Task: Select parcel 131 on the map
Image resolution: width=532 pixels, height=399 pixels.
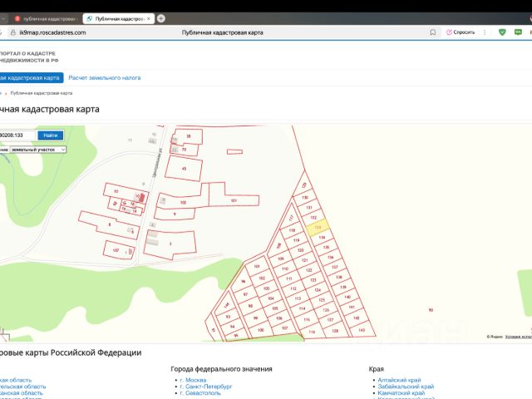Action: (x=308, y=207)
